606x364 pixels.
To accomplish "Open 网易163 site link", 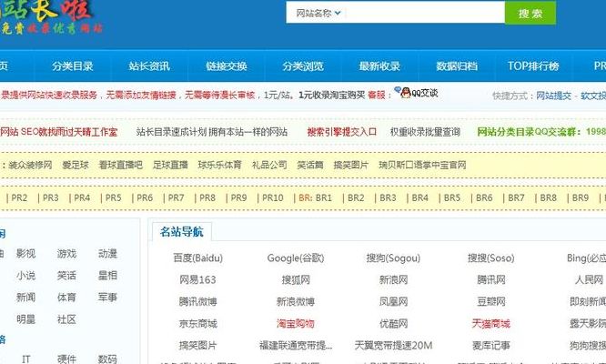I will pos(197,279).
